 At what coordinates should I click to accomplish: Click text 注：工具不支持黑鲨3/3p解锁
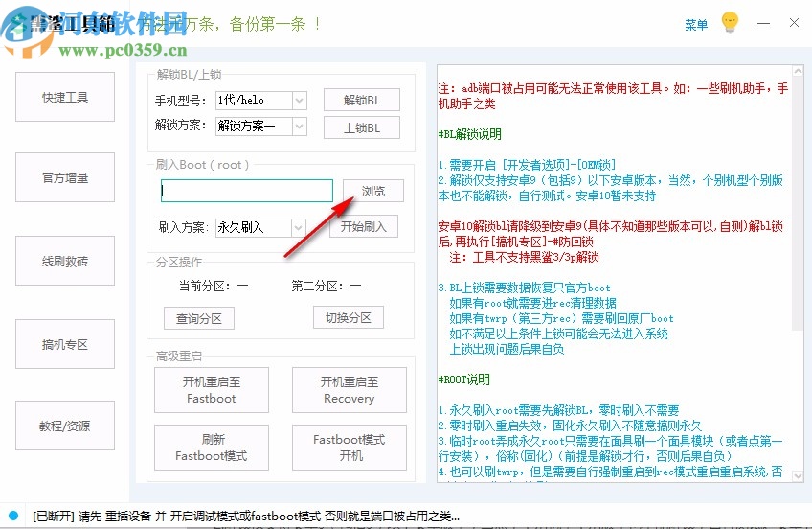coord(524,257)
